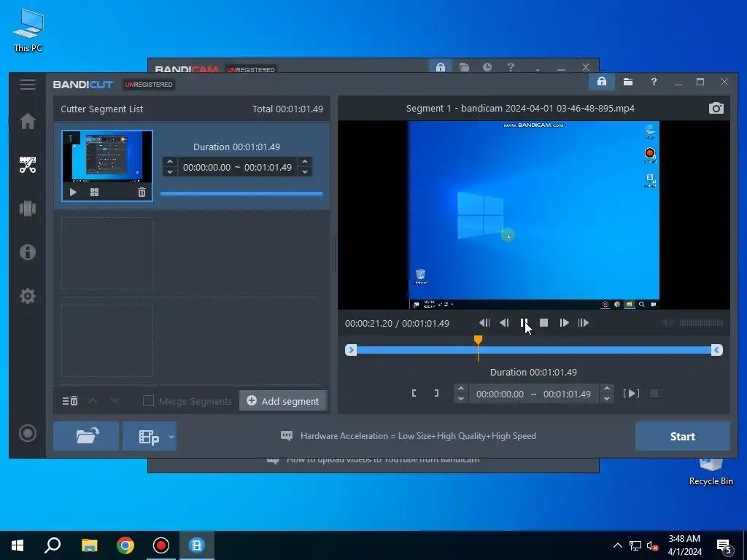
Task: Pause the video playback
Action: tap(524, 323)
